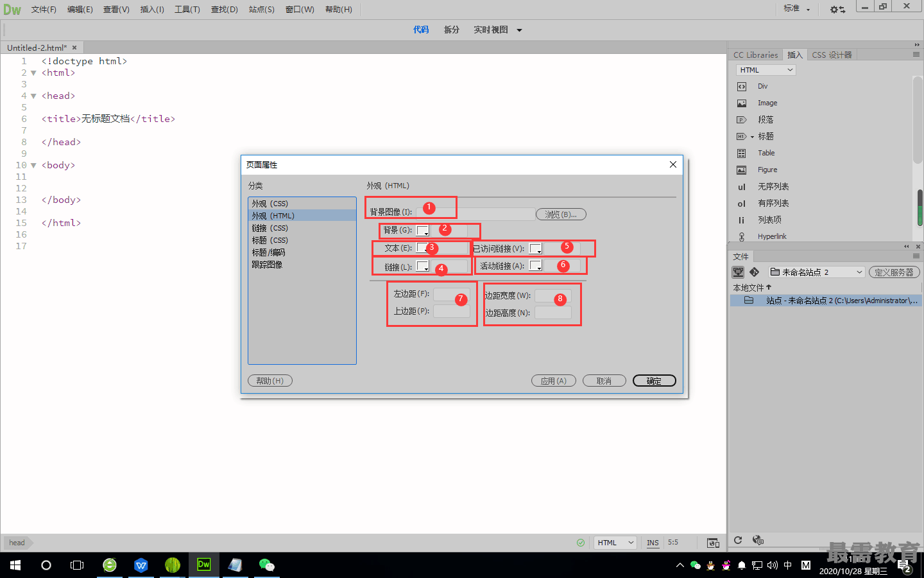Insert a paragraph (段落) element
The width and height of the screenshot is (924, 578).
point(766,119)
